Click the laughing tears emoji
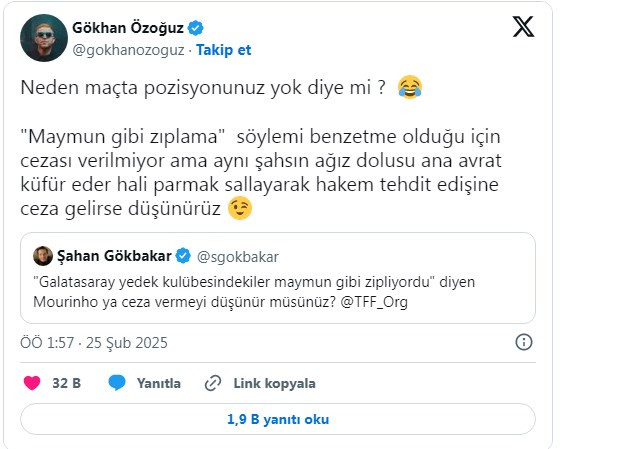 click(x=408, y=88)
